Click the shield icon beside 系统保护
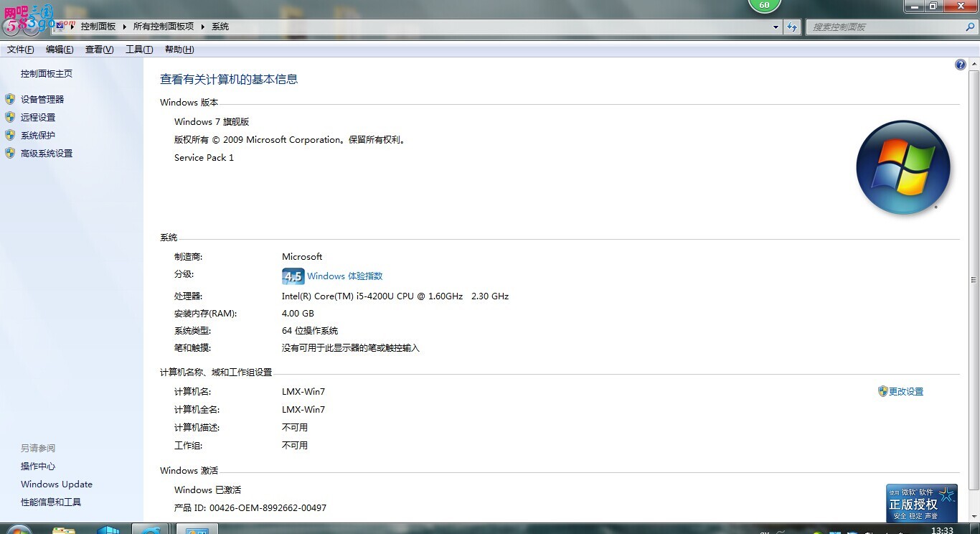Viewport: 980px width, 534px height. [10, 135]
